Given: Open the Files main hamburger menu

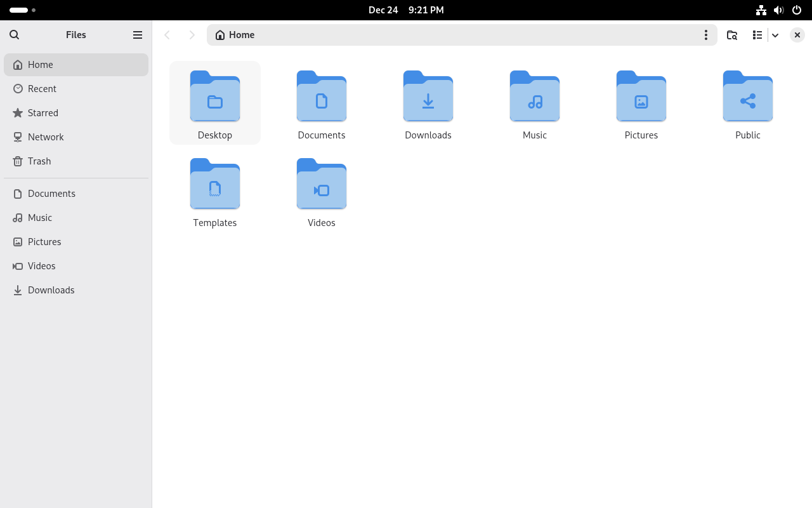Looking at the screenshot, I should pos(138,35).
